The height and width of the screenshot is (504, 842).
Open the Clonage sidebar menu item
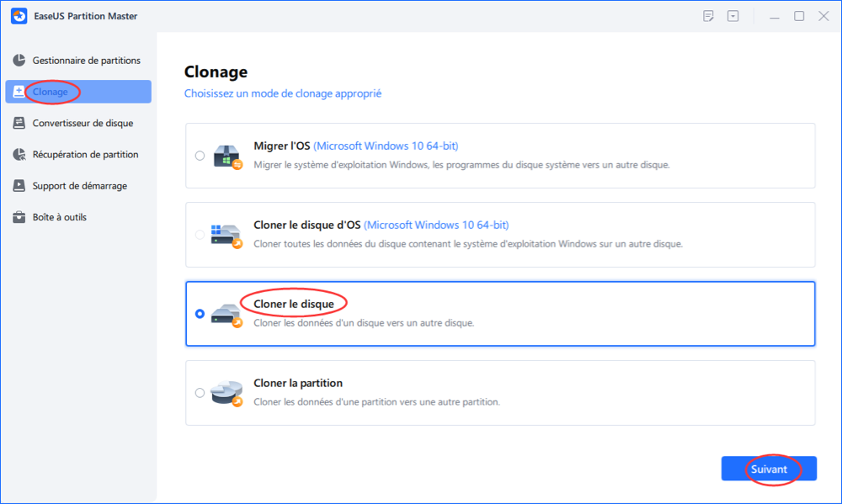(78, 92)
